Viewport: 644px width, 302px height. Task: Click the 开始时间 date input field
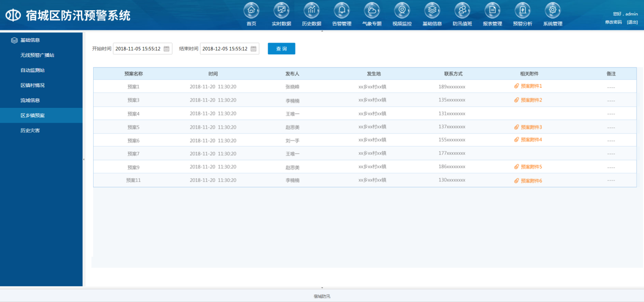[138, 49]
